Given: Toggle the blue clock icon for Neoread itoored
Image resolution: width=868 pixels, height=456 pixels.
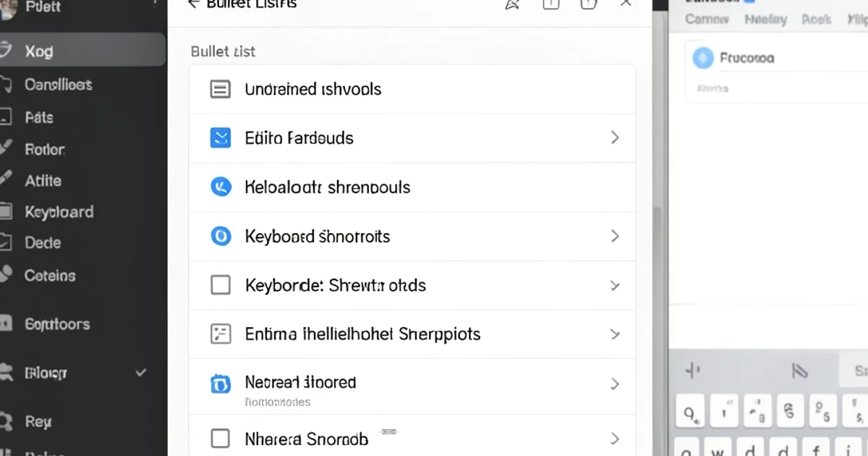Looking at the screenshot, I should [221, 384].
